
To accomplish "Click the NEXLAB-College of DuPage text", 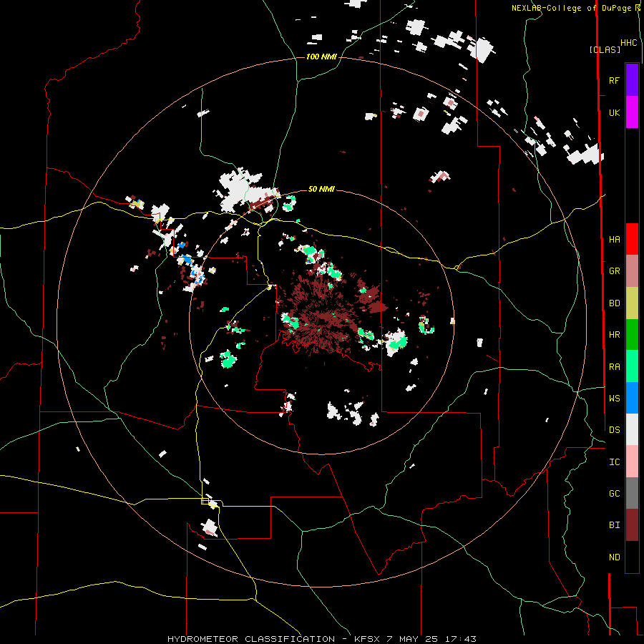I will point(571,8).
